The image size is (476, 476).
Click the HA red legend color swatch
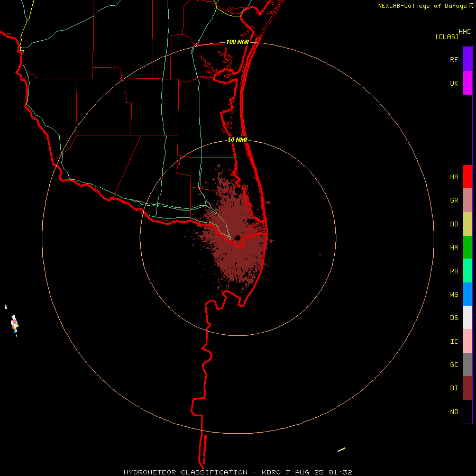click(467, 177)
